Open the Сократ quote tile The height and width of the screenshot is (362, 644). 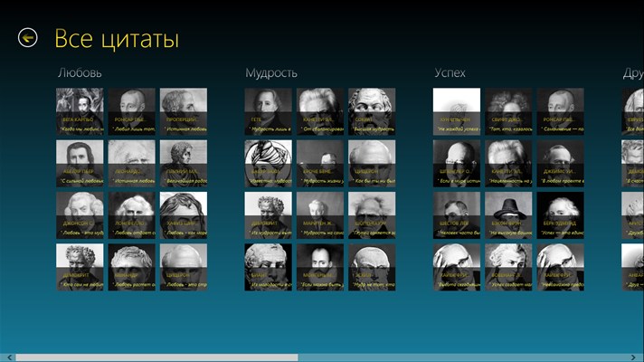pyautogui.click(x=372, y=111)
